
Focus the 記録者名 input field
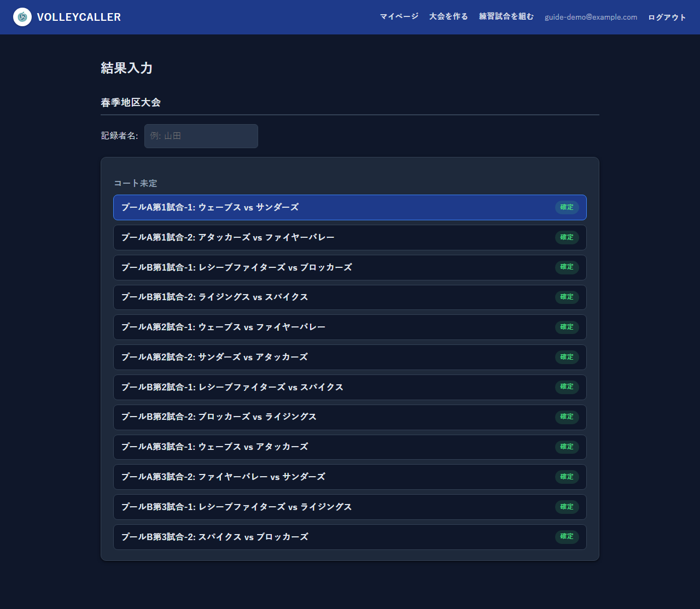point(201,136)
